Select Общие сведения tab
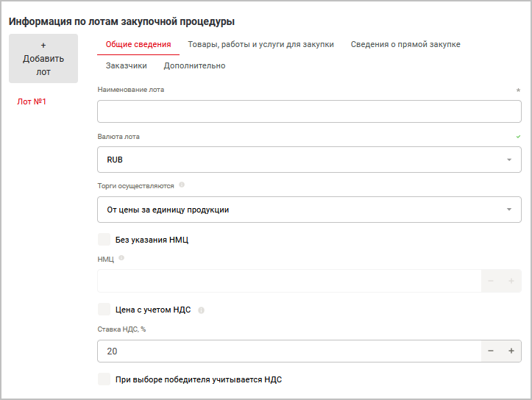 pos(138,44)
